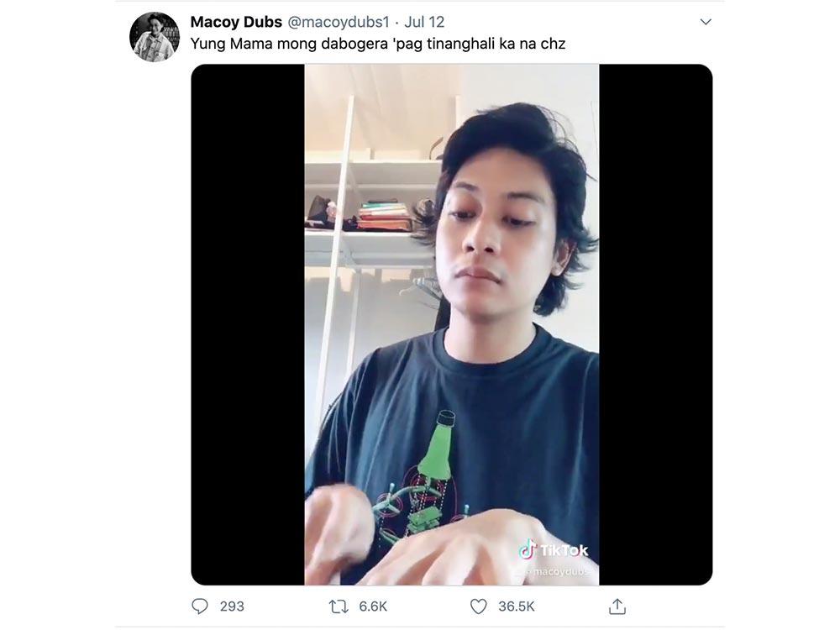Click the right black letterbox bar
This screenshot has width=840, height=630.
click(x=655, y=324)
